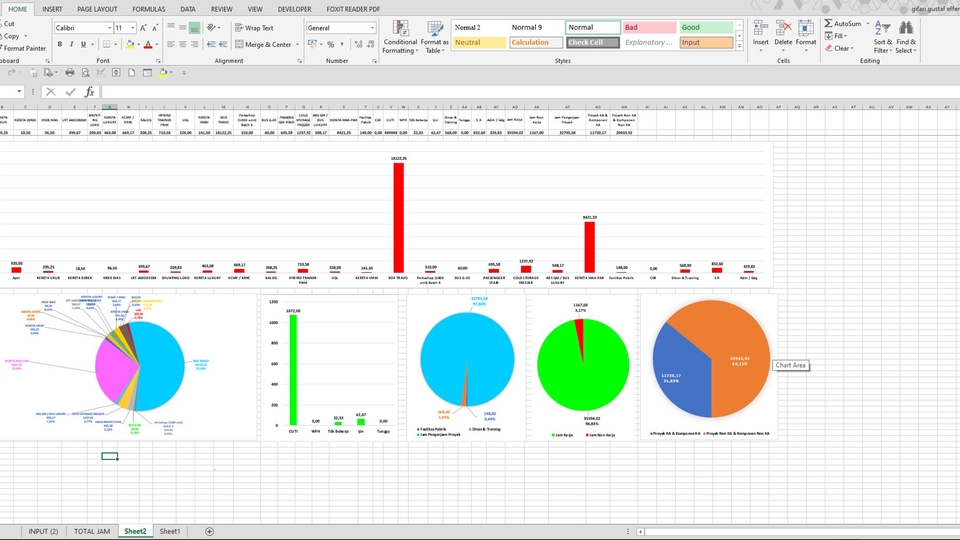Click Merge & Center
This screenshot has width=960, height=540.
263,44
